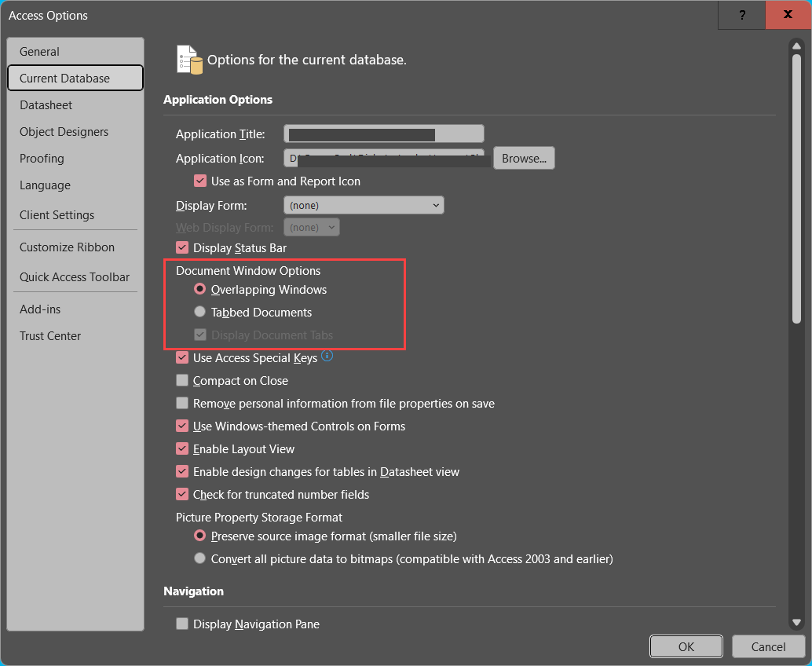Click the vertical scrollbar thumb
The height and width of the screenshot is (666, 812).
(796, 189)
